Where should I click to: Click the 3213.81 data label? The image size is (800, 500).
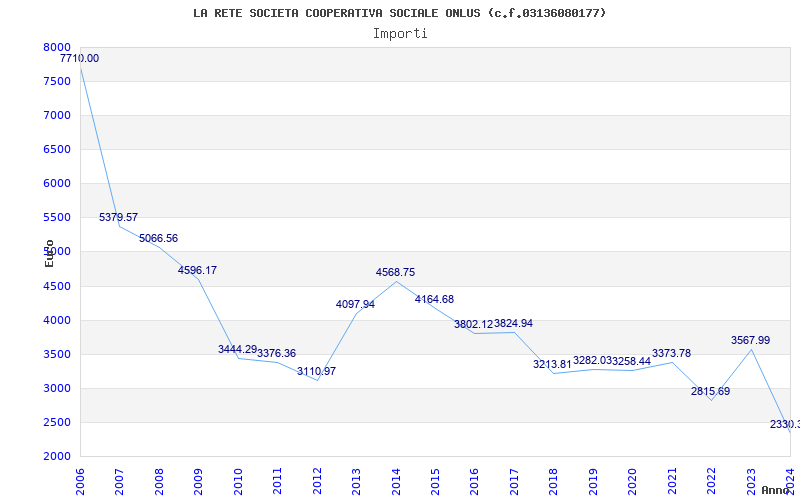(553, 364)
